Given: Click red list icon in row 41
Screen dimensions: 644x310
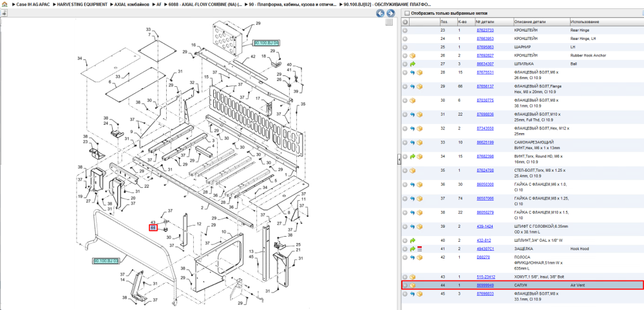Looking at the screenshot, I should click(x=420, y=249).
